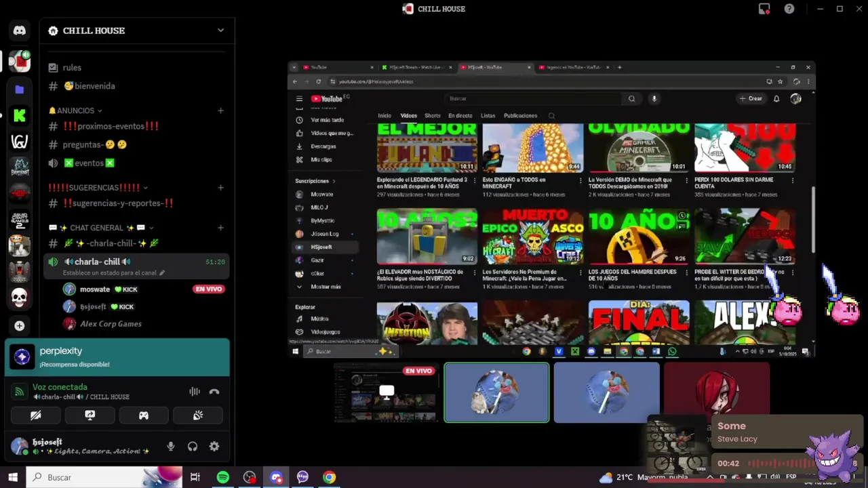This screenshot has width=868, height=488.
Task: Open the Voz conectada connection signal icon
Action: coord(20,391)
